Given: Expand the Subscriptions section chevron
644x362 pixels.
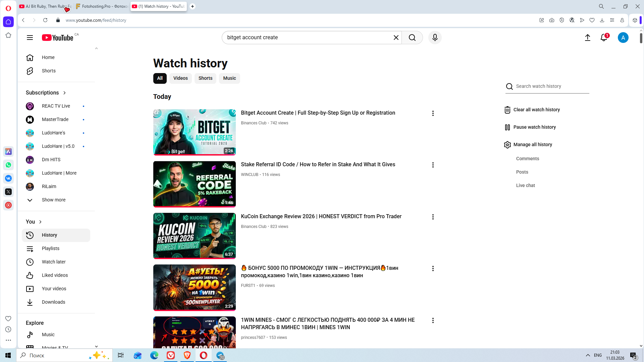Looking at the screenshot, I should [x=64, y=93].
